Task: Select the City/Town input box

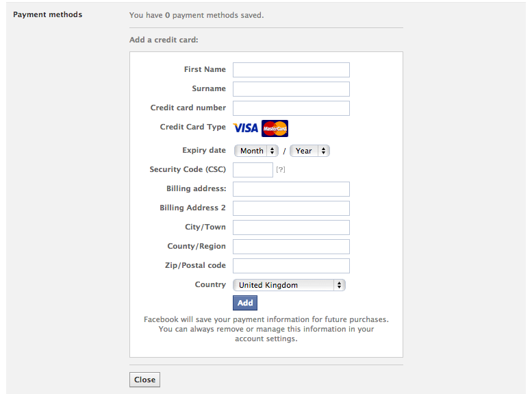Action: coord(291,227)
